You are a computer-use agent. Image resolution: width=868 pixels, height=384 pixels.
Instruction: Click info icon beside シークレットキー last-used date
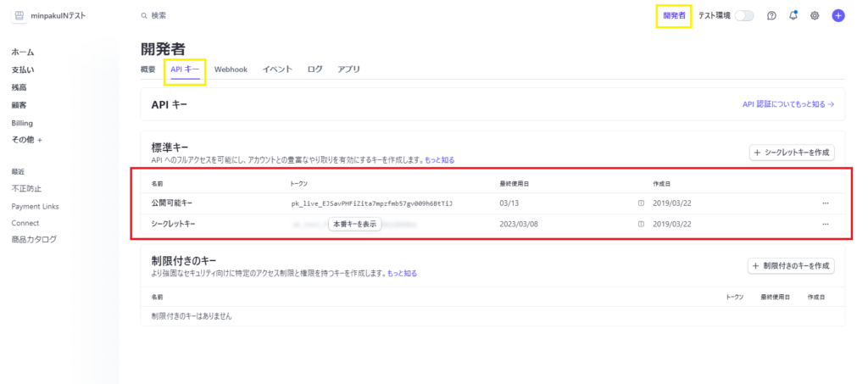click(642, 224)
